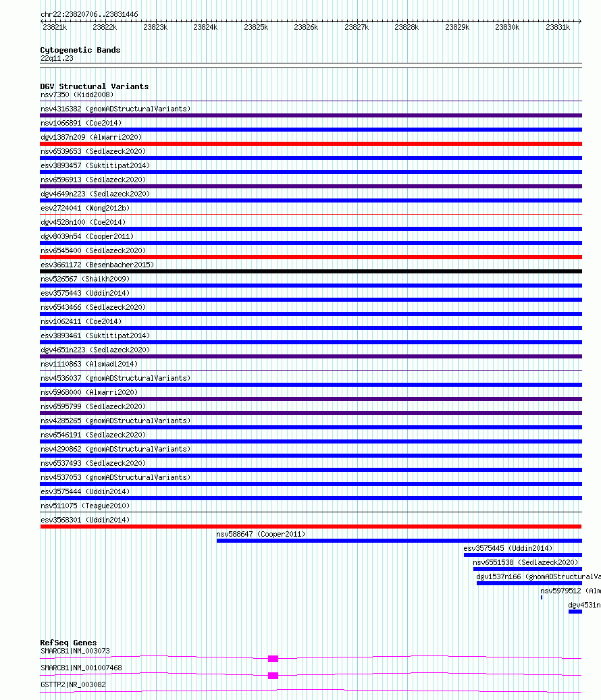Select the RefSeq Genes track title
Image resolution: width=601 pixels, height=700 pixels.
tap(68, 643)
